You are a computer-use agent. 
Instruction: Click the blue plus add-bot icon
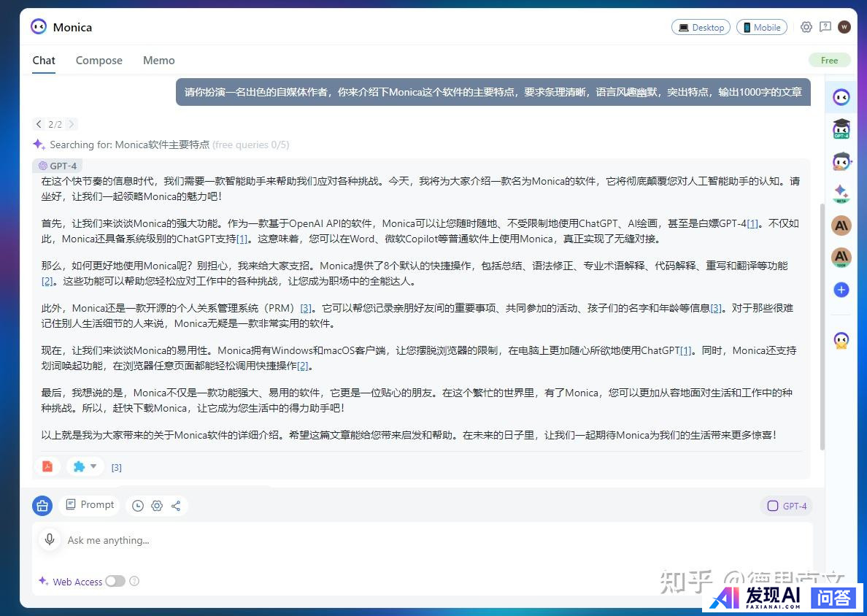[x=841, y=290]
